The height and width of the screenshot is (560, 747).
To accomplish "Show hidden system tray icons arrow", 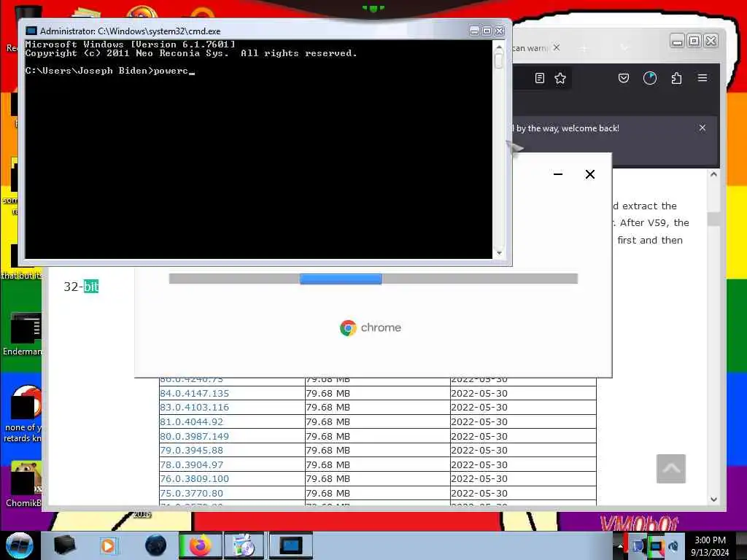I will tap(620, 547).
